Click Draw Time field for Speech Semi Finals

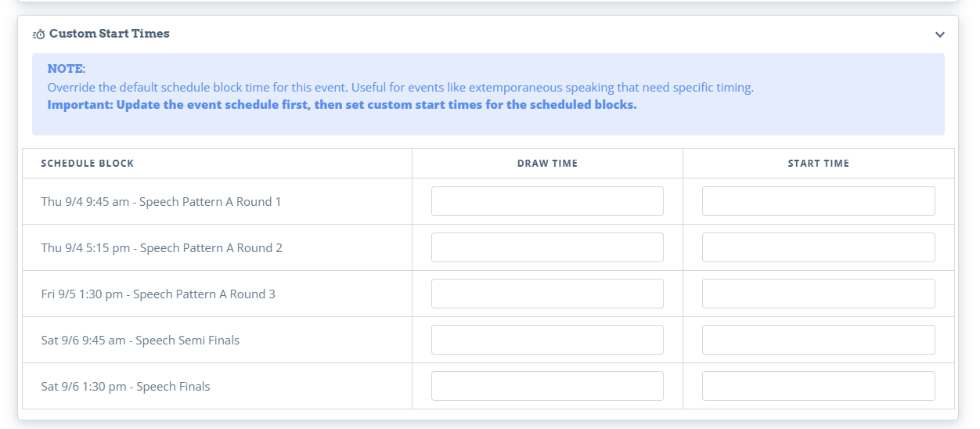click(x=547, y=340)
